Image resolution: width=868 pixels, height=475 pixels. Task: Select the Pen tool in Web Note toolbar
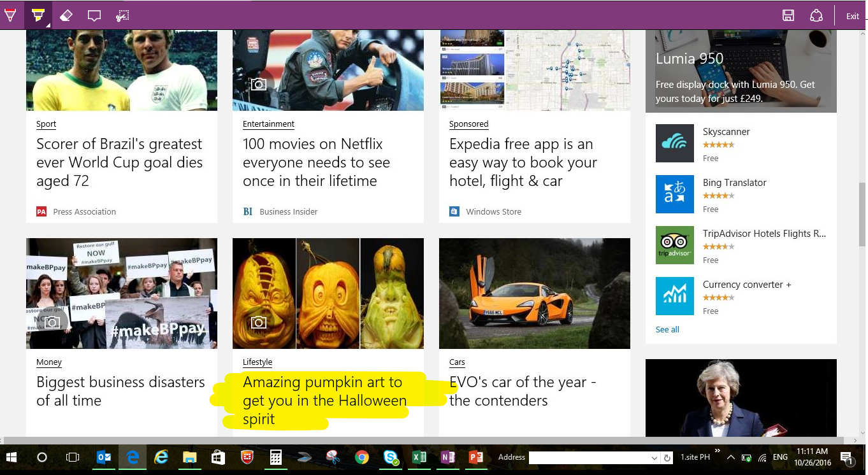click(11, 15)
